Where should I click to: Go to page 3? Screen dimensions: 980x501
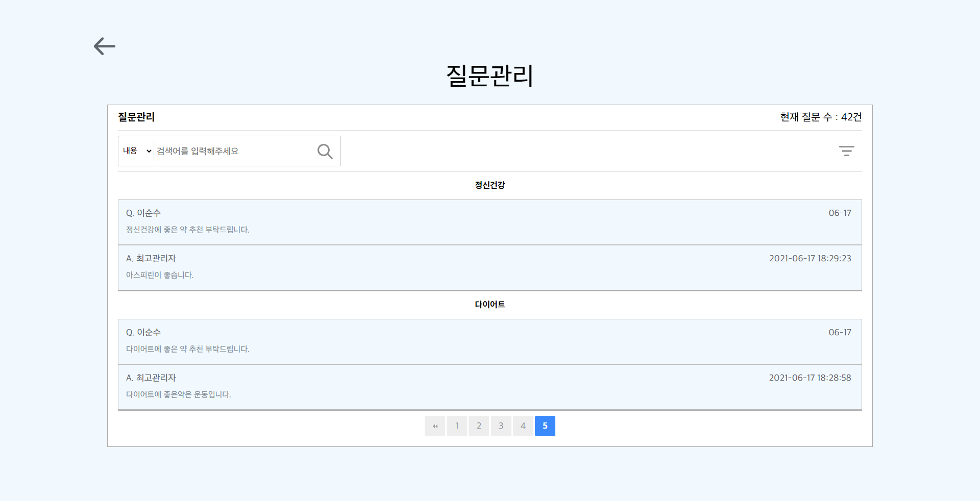[501, 426]
